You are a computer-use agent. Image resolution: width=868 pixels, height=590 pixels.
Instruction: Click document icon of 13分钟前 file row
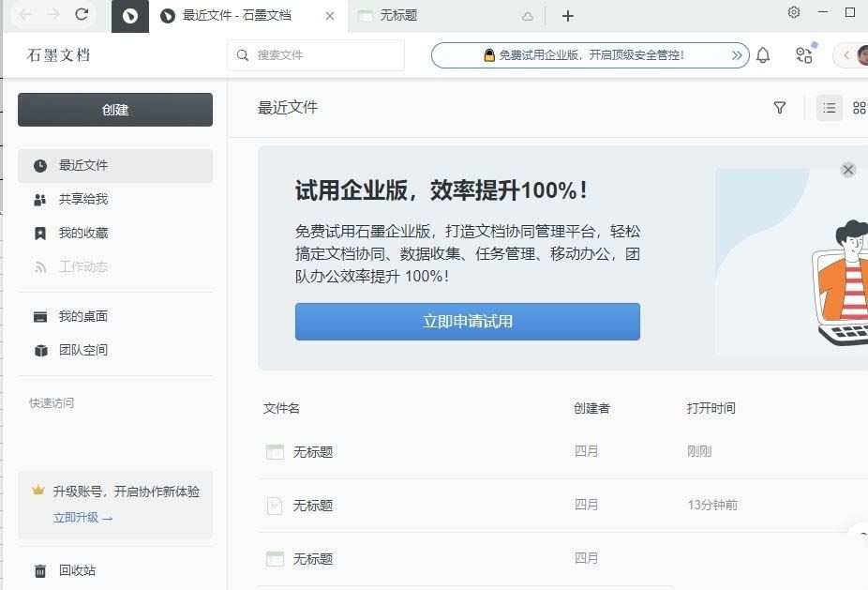point(275,506)
